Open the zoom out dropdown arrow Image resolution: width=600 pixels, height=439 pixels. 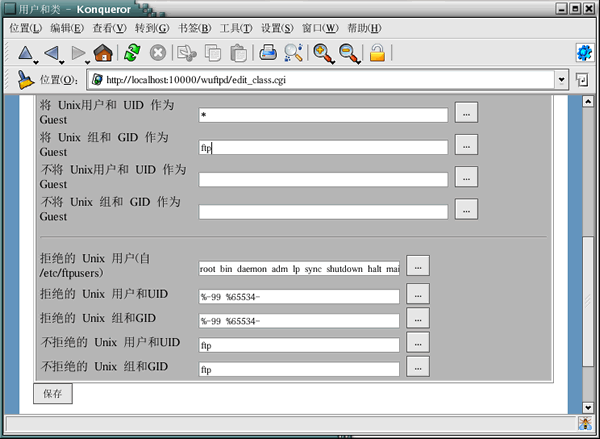359,62
